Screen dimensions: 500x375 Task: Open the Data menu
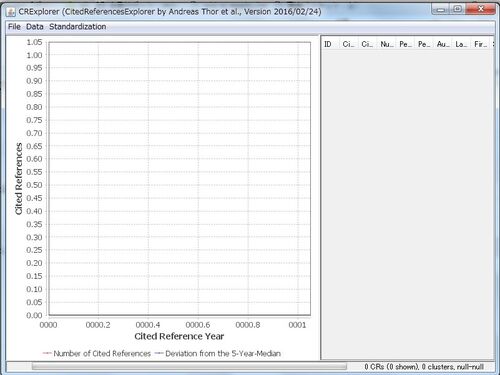point(35,27)
